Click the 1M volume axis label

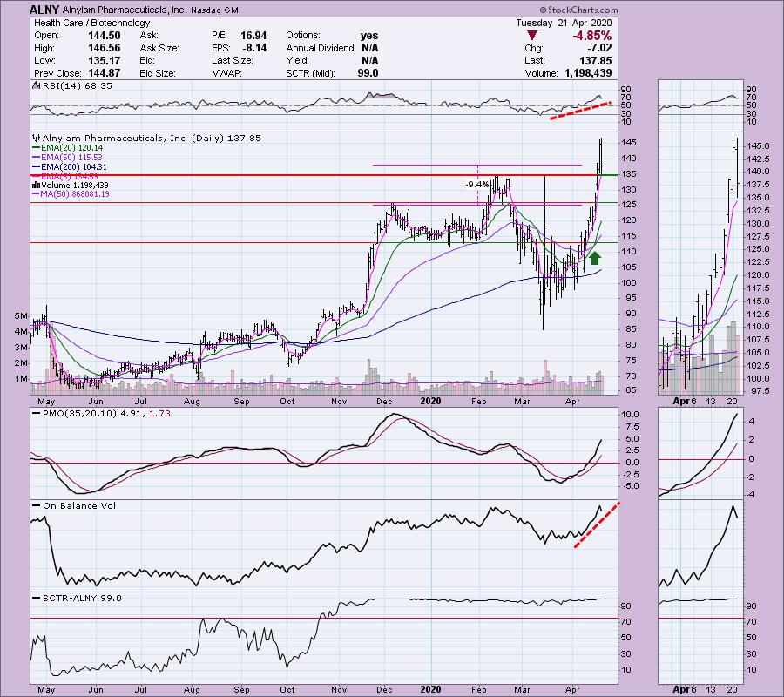[21, 379]
